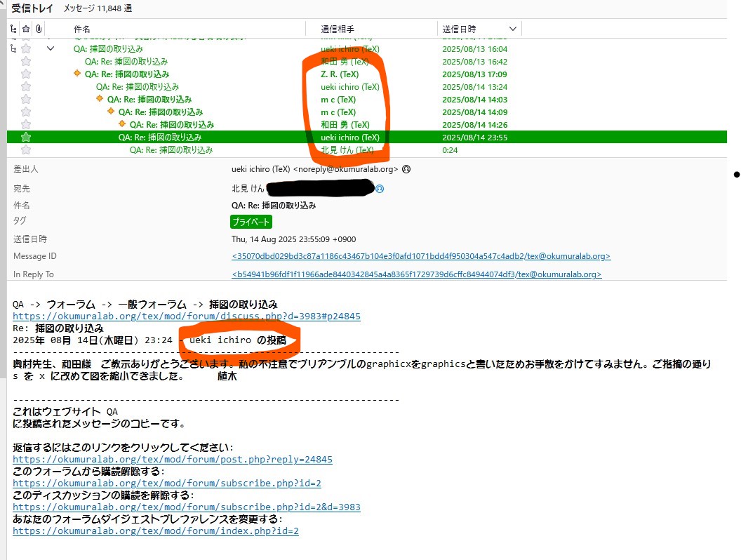This screenshot has height=560, width=741.
Task: Click the new-message marker on Z. R. row
Action: coord(77,73)
